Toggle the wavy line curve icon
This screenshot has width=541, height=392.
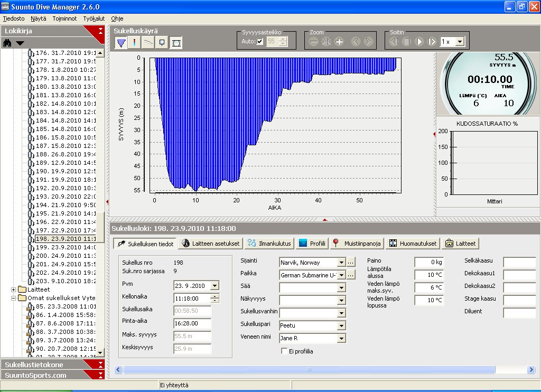pos(148,42)
